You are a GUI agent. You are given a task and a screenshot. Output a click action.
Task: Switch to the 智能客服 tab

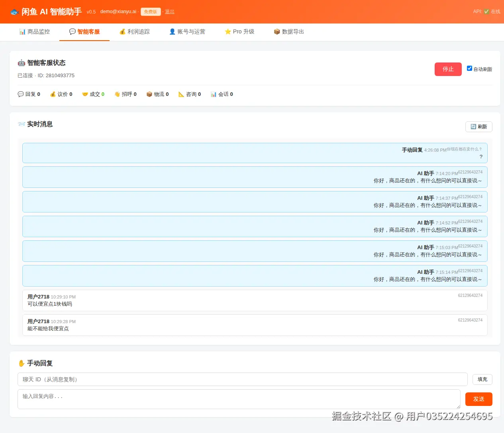[84, 32]
